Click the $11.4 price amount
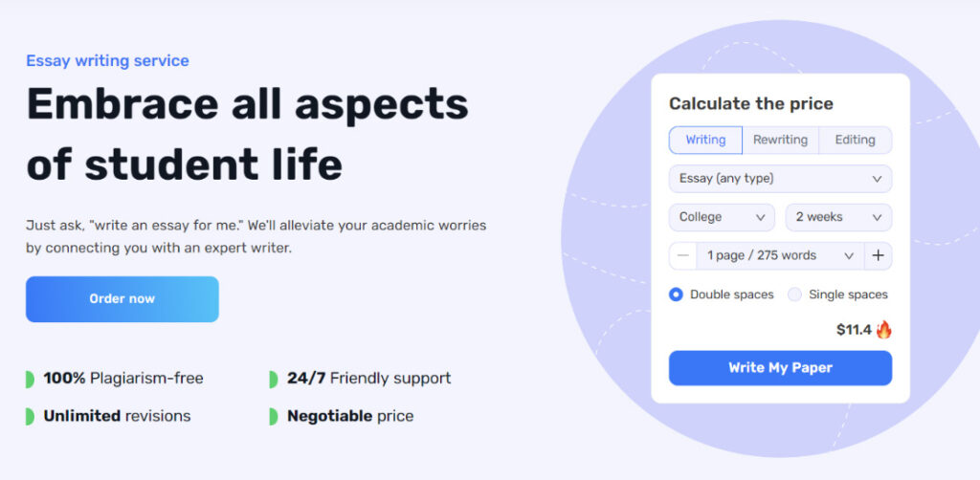This screenshot has width=980, height=480. [x=854, y=330]
